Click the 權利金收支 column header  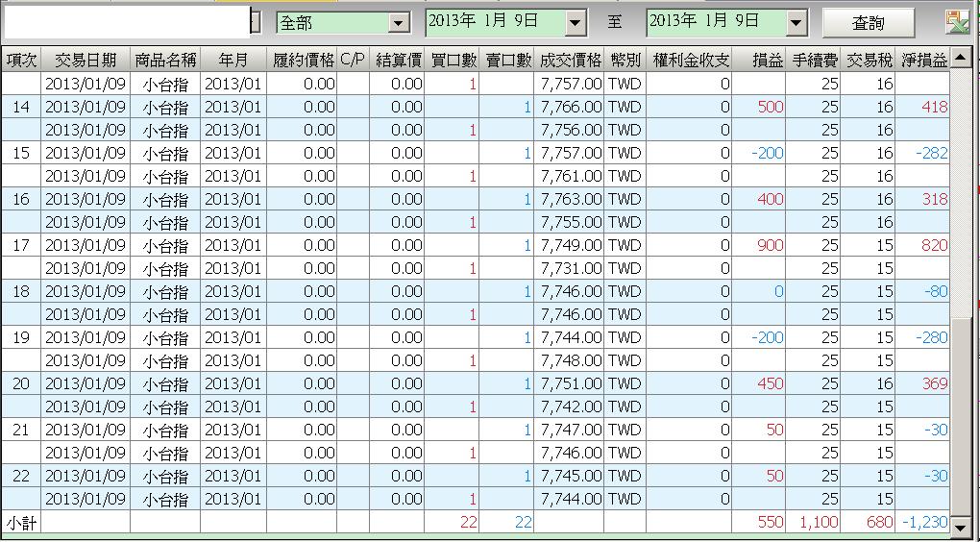tap(689, 60)
